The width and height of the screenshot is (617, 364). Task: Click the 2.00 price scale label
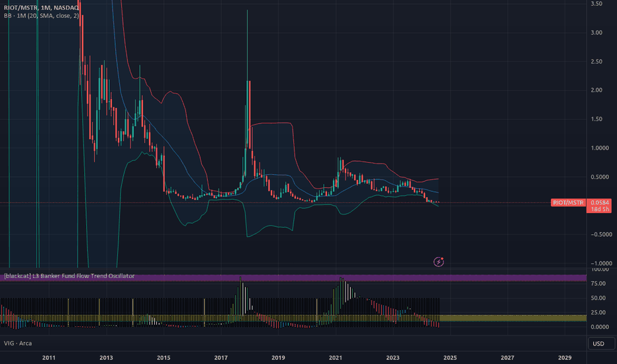(x=596, y=90)
